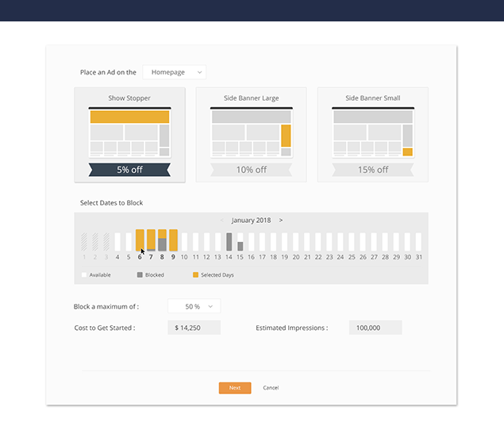Click the hatched unavailable day 2 bar
The height and width of the screenshot is (422, 504).
pyautogui.click(x=95, y=242)
